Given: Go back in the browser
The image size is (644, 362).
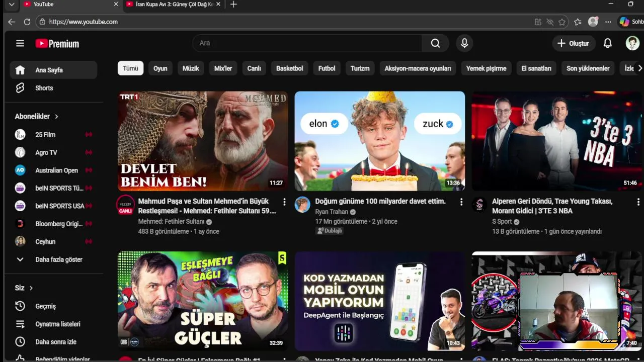Looking at the screenshot, I should coord(12,22).
